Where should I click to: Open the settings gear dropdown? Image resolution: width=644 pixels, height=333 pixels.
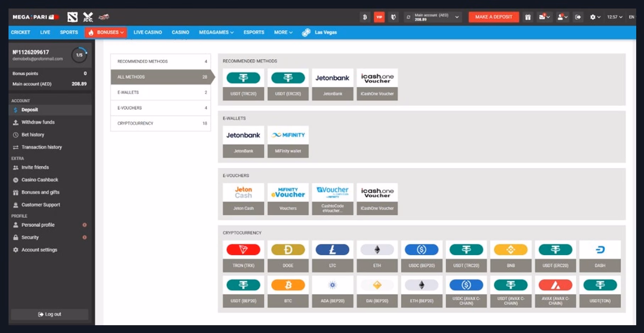pos(595,17)
